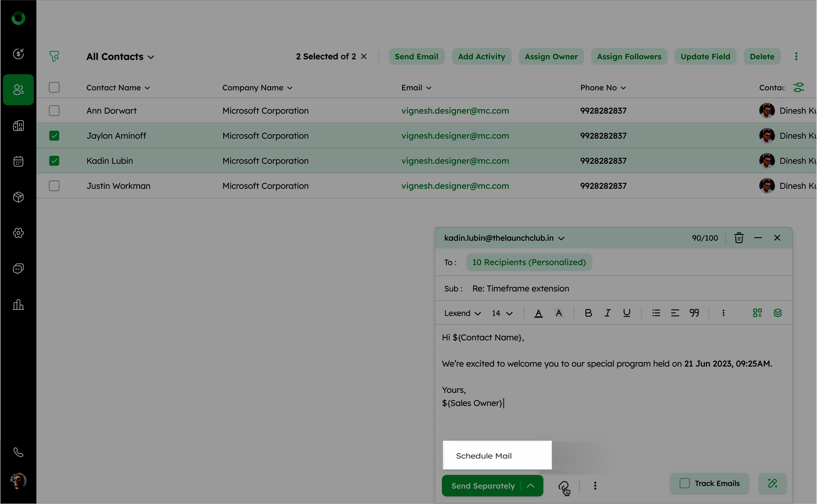
Task: Apply italic formatting in composer
Action: (x=607, y=313)
